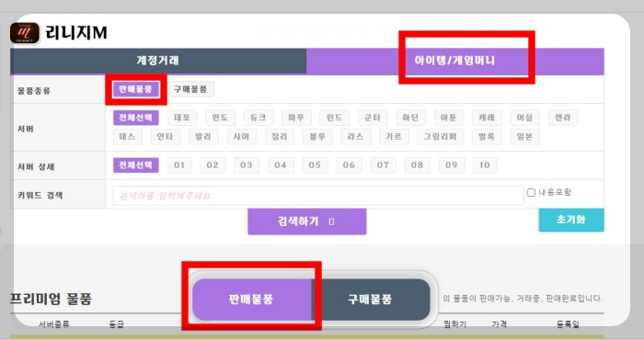Image resolution: width=644 pixels, height=340 pixels.
Task: Choose server detail 04
Action: click(x=281, y=165)
